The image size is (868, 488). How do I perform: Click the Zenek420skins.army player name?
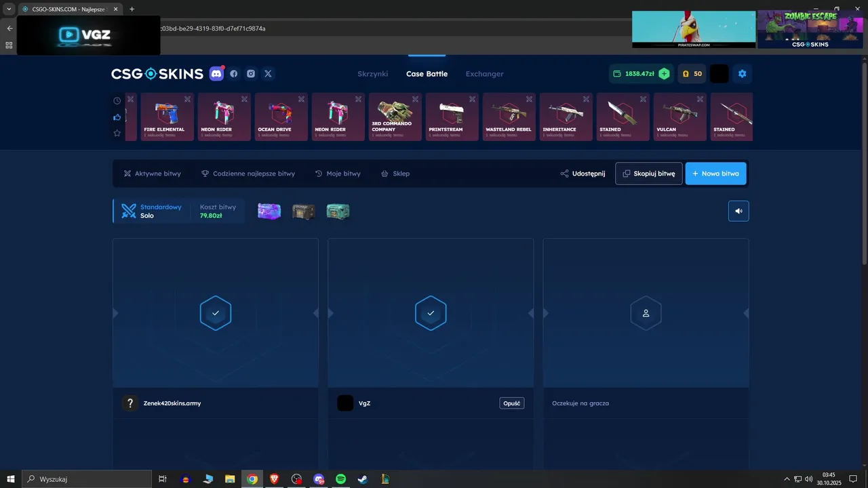coord(172,403)
